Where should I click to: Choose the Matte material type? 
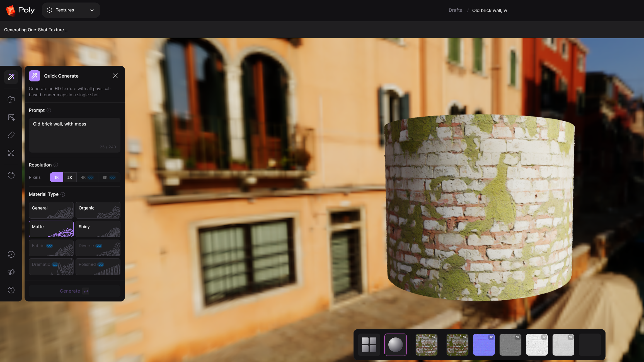point(51,229)
